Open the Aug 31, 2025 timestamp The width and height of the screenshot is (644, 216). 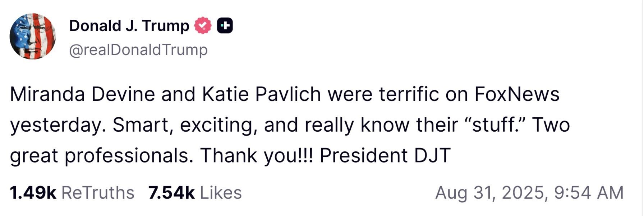tap(491, 193)
